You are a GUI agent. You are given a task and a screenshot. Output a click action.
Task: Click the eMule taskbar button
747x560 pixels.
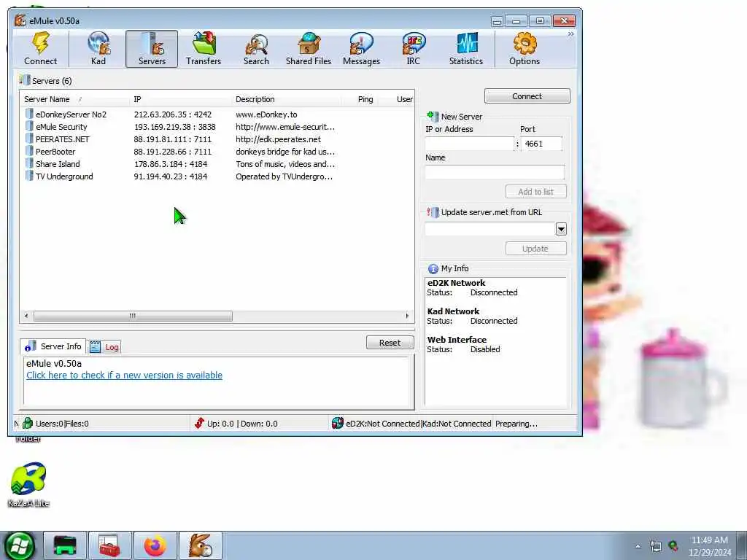pos(201,545)
